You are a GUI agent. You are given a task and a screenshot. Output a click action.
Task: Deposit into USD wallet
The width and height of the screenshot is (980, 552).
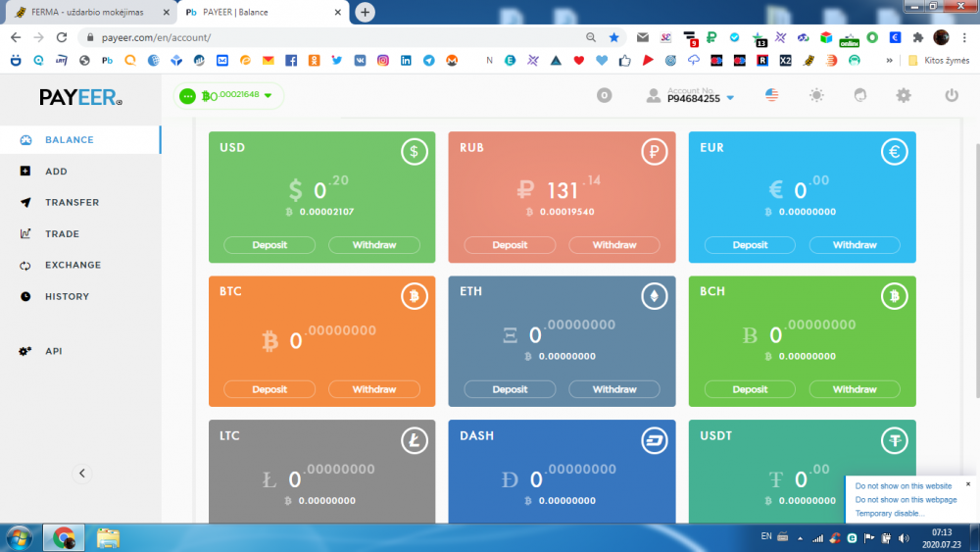click(269, 245)
